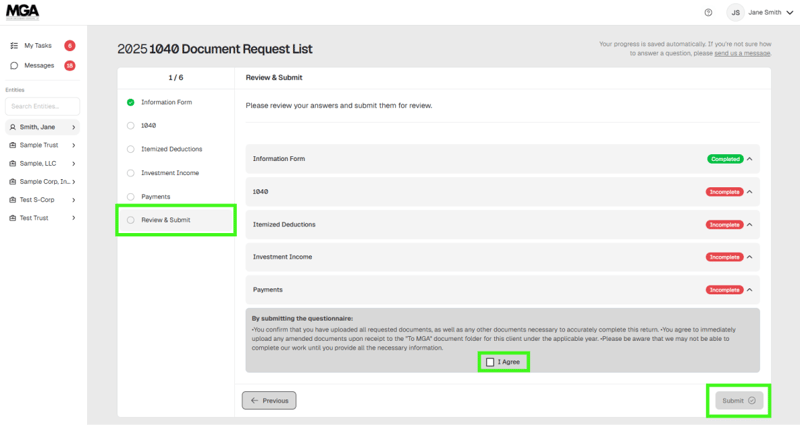800x425 pixels.
Task: Select the Payments step circle
Action: point(131,196)
